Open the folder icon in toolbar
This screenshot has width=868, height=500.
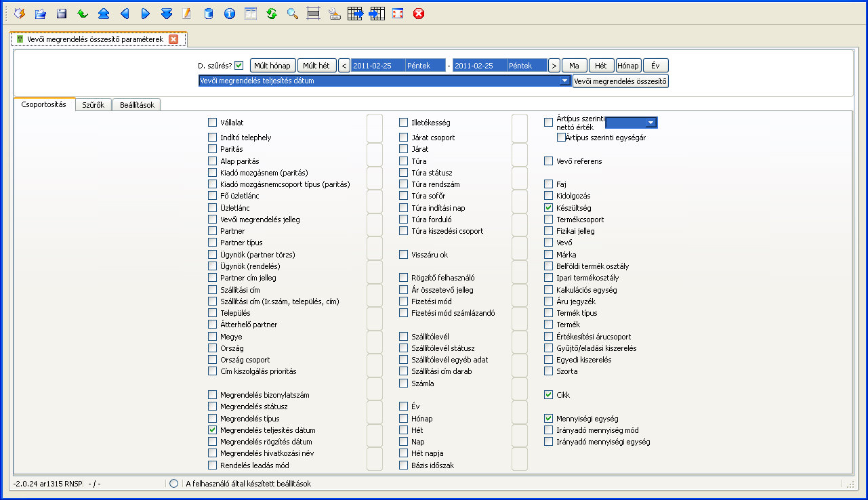(x=41, y=13)
